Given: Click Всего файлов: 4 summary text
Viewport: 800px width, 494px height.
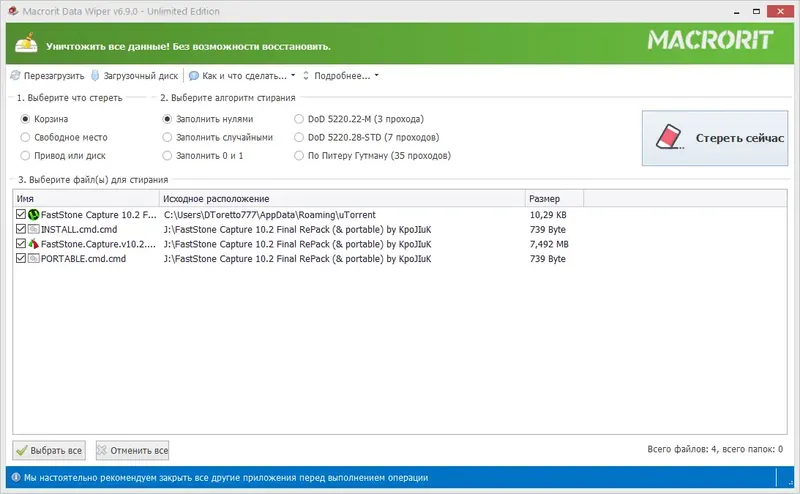Looking at the screenshot, I should pyautogui.click(x=715, y=449).
